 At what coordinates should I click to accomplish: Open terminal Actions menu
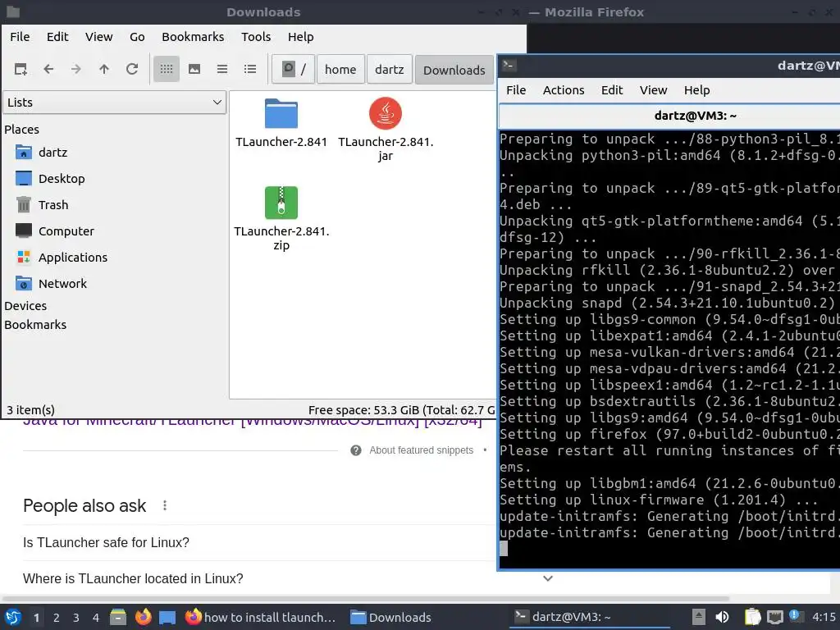[x=564, y=90]
